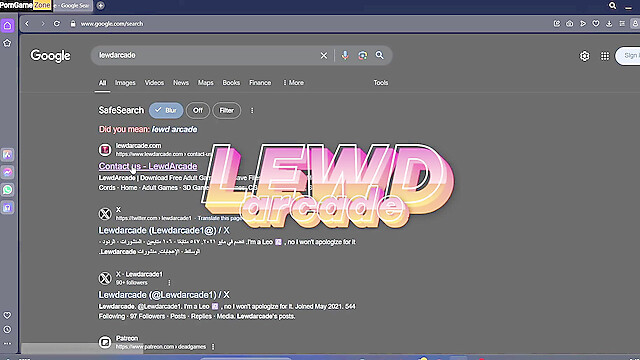The width and height of the screenshot is (640, 360).
Task: Open Lewdarcade (@Lewdarcade1) / X result
Action: (x=164, y=295)
